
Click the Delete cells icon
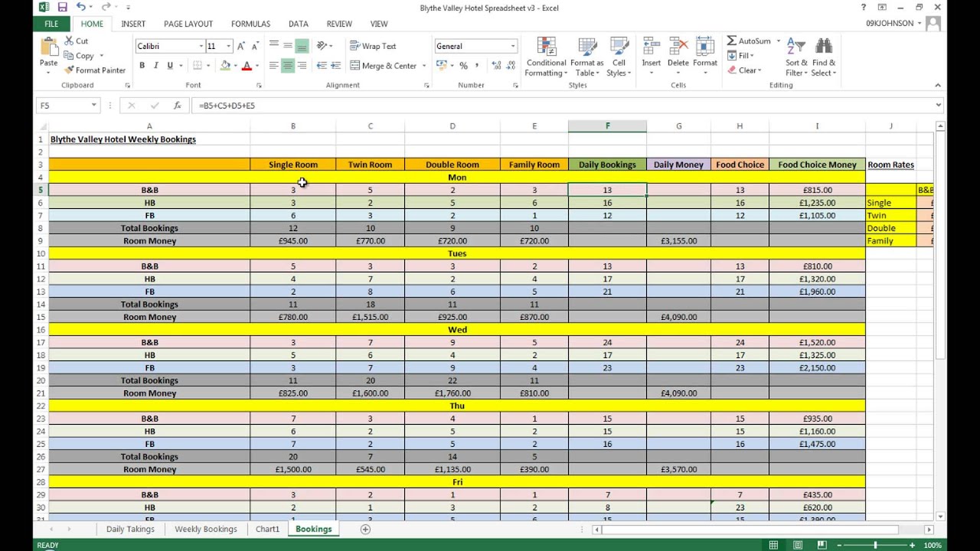pyautogui.click(x=678, y=46)
